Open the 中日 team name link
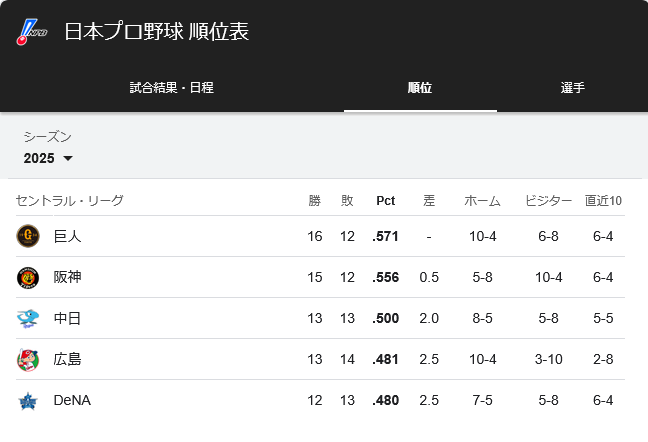 [x=67, y=318]
